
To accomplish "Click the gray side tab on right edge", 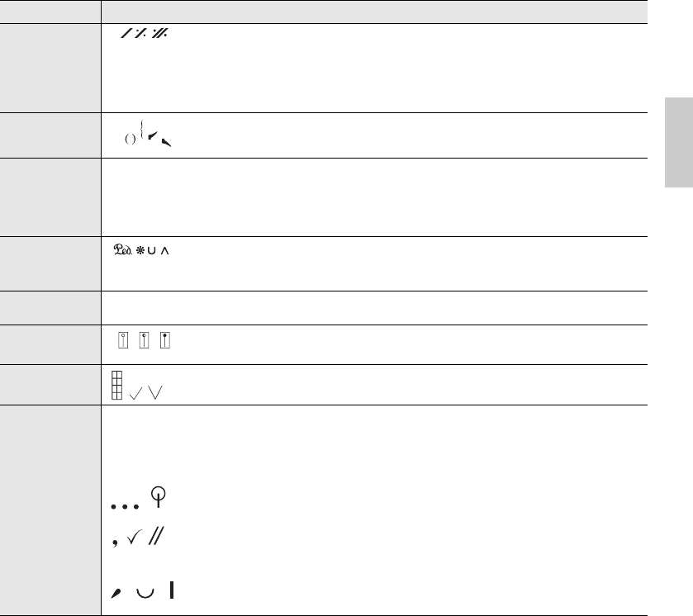I will (x=676, y=145).
